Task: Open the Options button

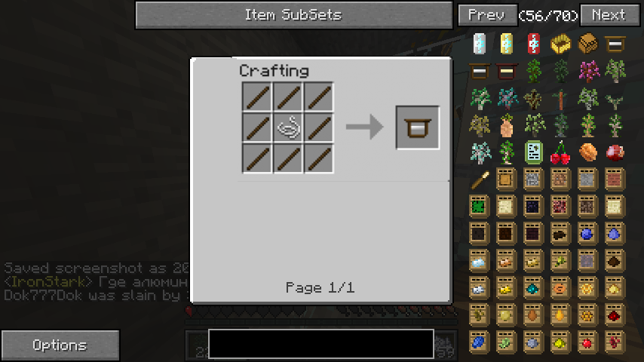Action: point(60,345)
